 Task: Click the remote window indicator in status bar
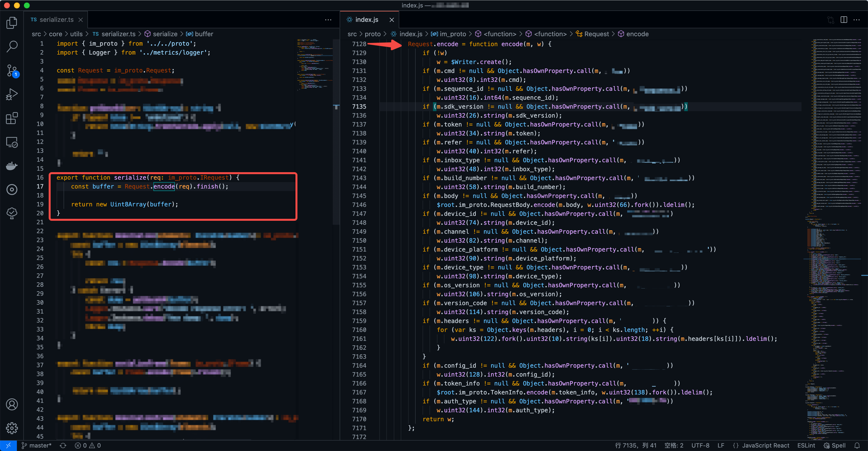coord(8,445)
